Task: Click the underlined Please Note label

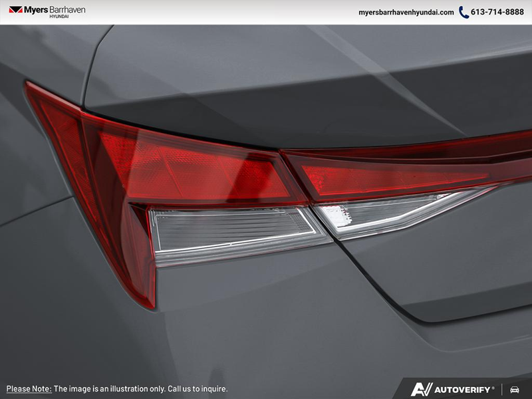Action: click(x=28, y=388)
